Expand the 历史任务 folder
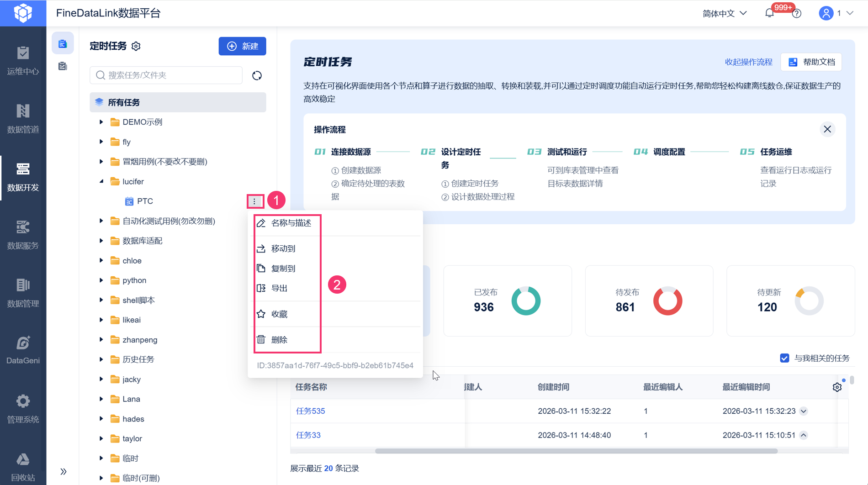868x485 pixels. pos(101,359)
